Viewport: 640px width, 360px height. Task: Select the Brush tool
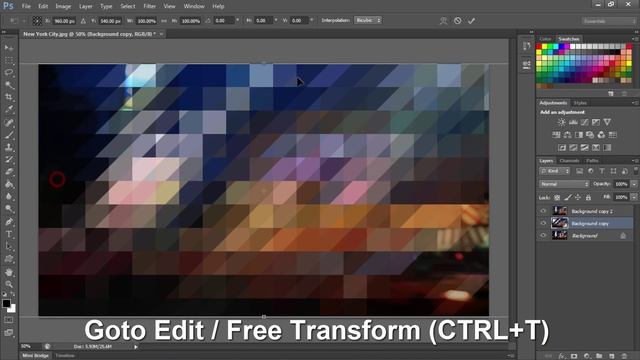9,135
